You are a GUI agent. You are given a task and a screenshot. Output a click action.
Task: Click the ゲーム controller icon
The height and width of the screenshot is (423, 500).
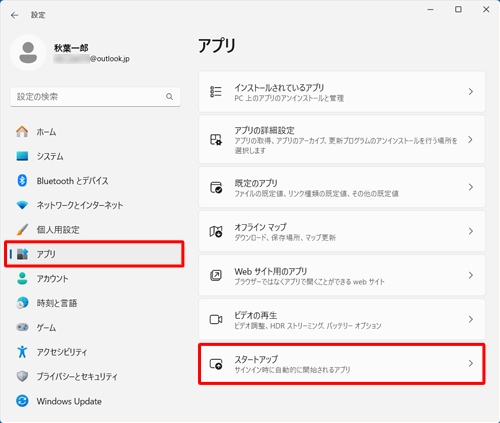[22, 327]
